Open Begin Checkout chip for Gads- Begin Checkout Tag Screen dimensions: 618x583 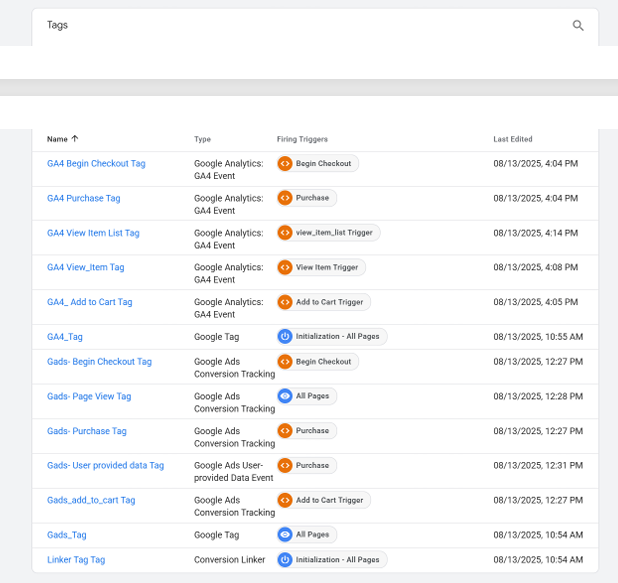(318, 361)
